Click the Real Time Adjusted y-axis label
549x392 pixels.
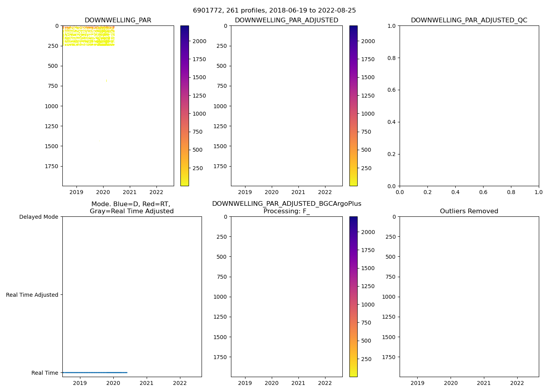point(32,295)
